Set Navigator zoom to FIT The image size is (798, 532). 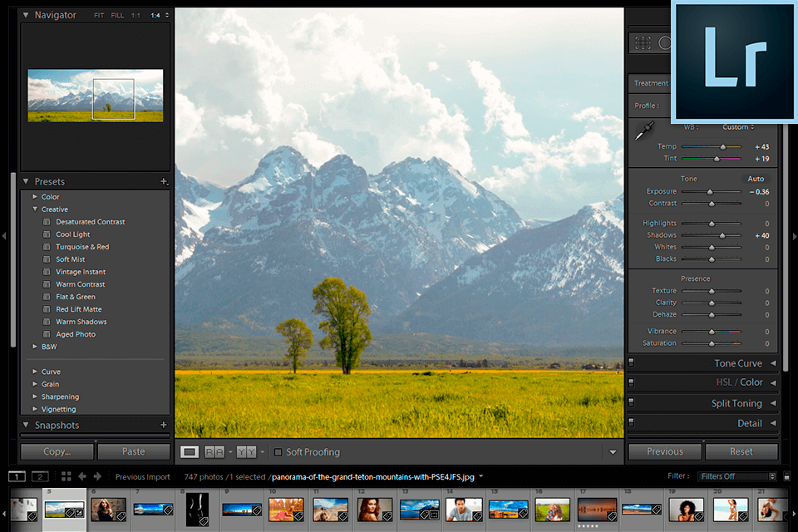coord(99,16)
